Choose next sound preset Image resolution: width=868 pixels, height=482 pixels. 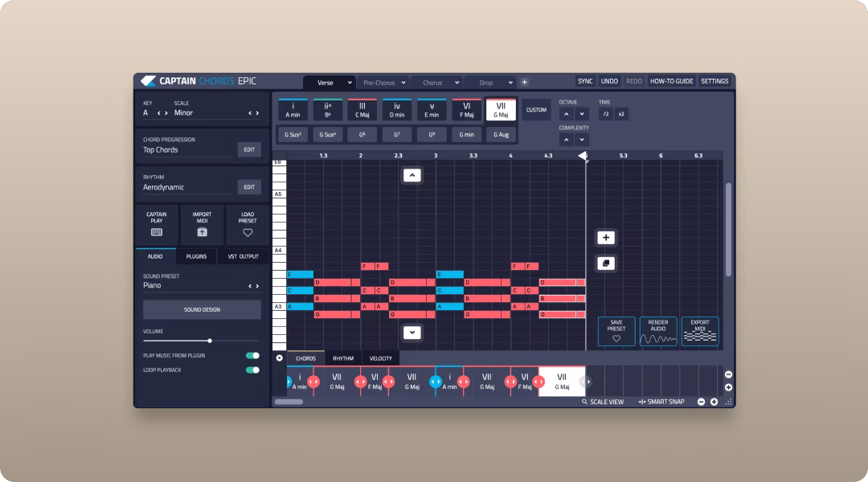pos(257,286)
